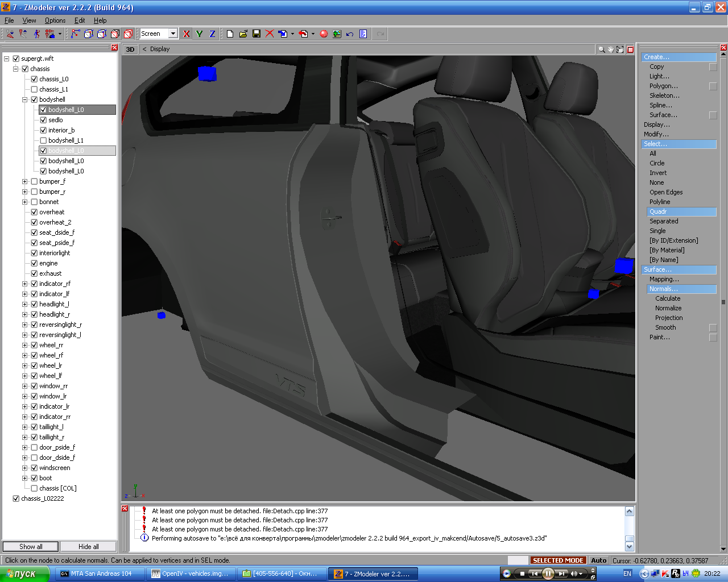Collapse the bodyshell tree node

tap(24, 99)
